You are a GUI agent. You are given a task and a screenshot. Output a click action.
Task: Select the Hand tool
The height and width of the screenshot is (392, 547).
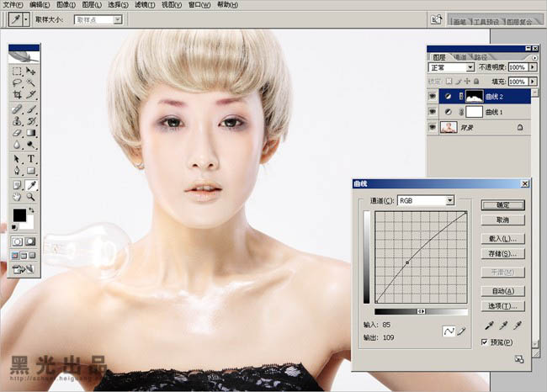[x=17, y=197]
